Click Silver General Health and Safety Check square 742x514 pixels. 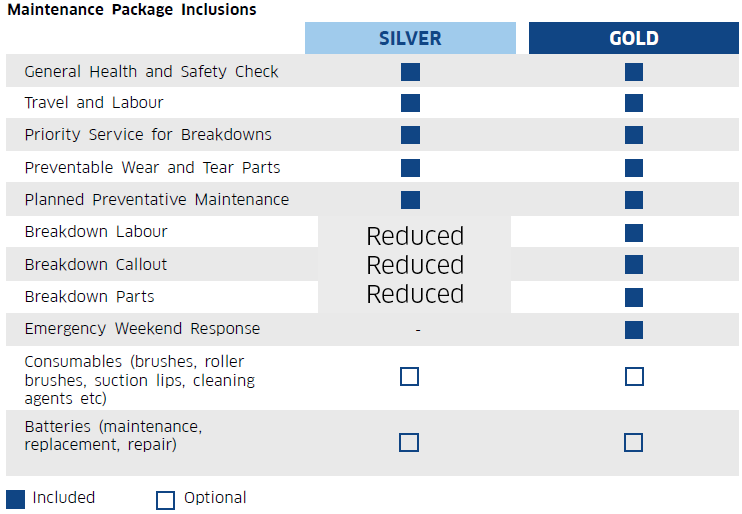tap(410, 72)
